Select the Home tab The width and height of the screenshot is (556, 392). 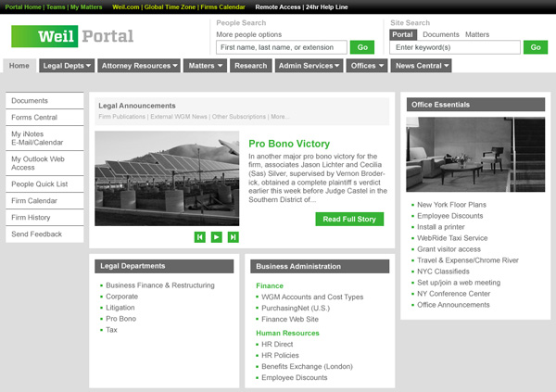coord(19,66)
